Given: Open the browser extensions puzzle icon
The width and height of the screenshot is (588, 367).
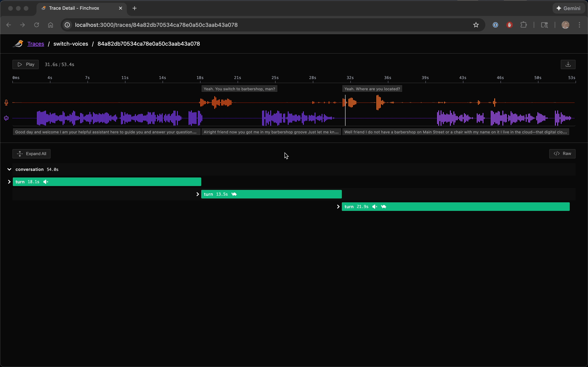Looking at the screenshot, I should (524, 25).
